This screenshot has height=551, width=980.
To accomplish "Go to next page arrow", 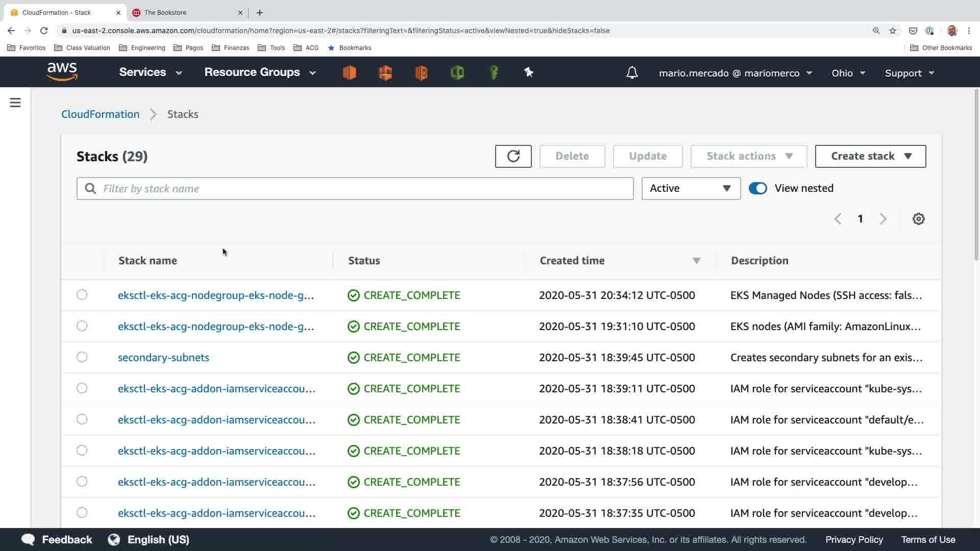I will (883, 219).
